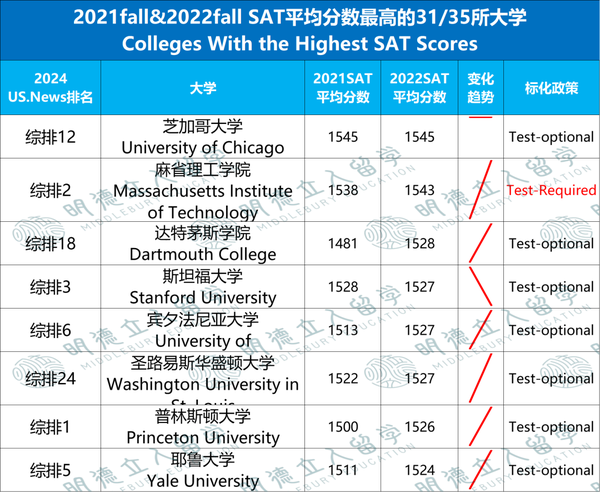Click Test-optional in the Dartmouth row

click(x=551, y=243)
